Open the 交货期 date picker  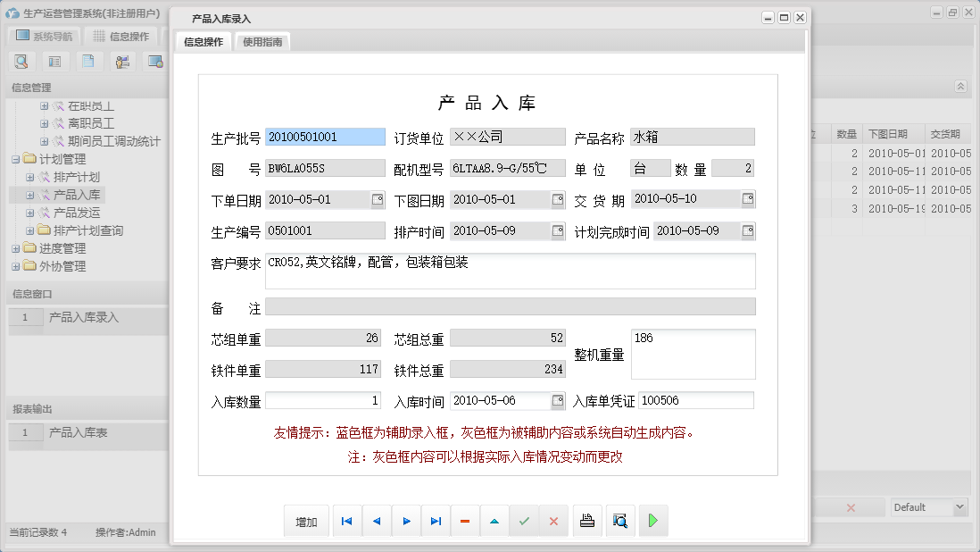tap(747, 199)
